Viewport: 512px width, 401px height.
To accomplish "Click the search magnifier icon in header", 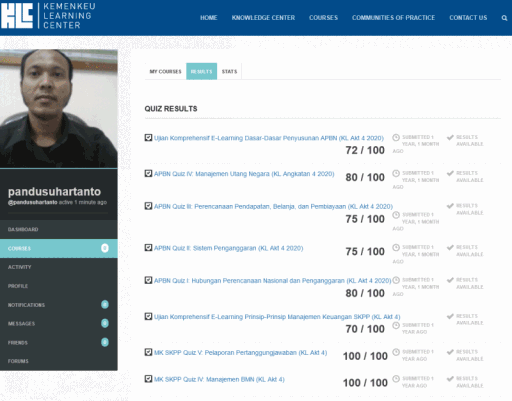I will [x=504, y=18].
